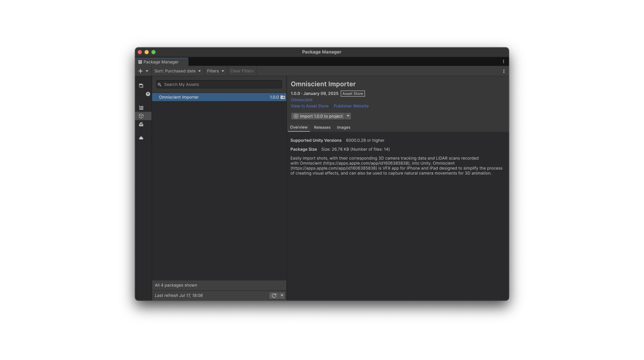Switch to the Releases tab
The image size is (644, 360).
click(x=322, y=128)
